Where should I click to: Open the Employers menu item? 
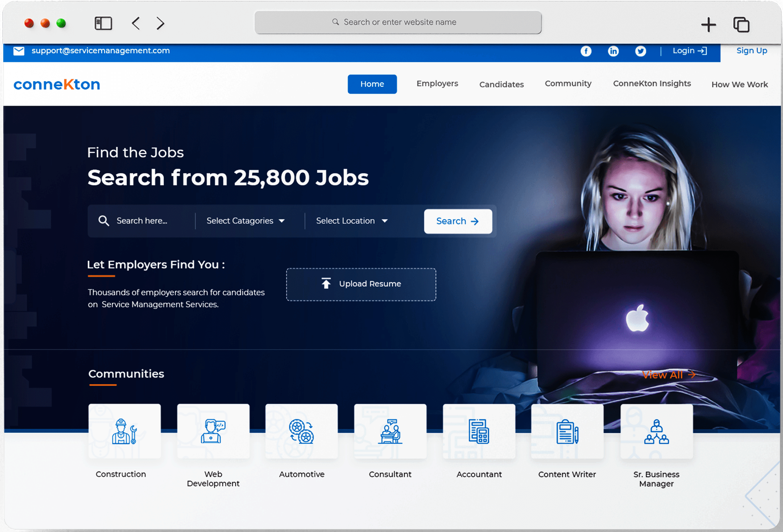coord(437,83)
